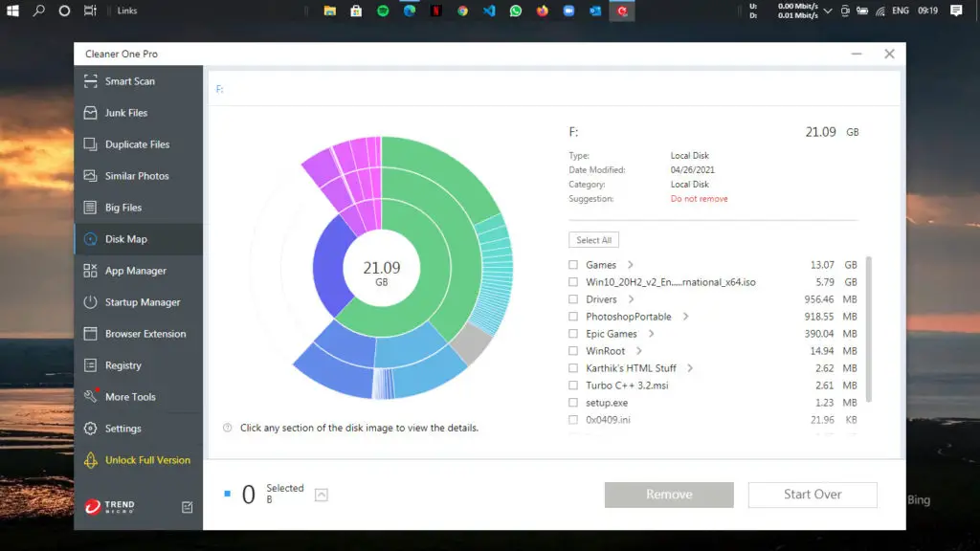Check the Karthik's HTML Stuff checkbox
The width and height of the screenshot is (980, 551).
click(573, 368)
